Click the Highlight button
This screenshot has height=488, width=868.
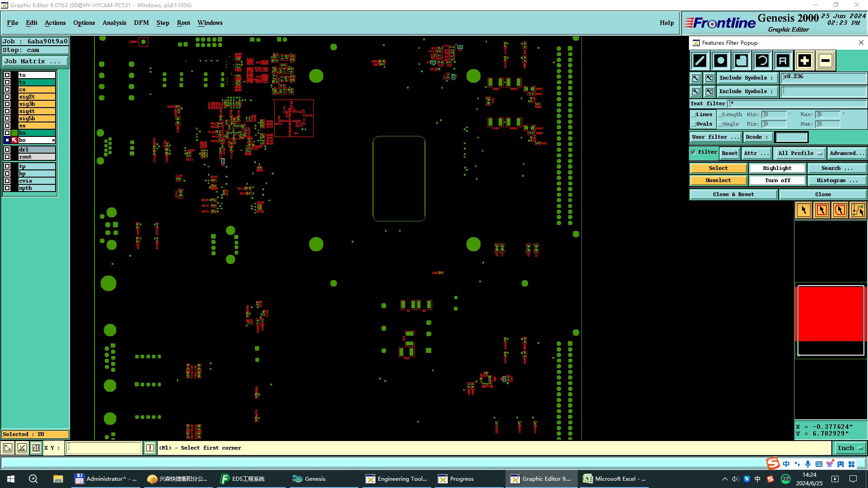[x=777, y=168]
